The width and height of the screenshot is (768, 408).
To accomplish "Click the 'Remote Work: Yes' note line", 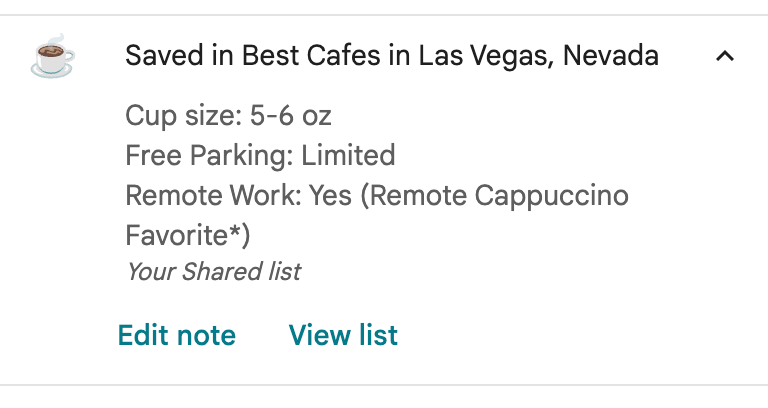I will coord(377,195).
